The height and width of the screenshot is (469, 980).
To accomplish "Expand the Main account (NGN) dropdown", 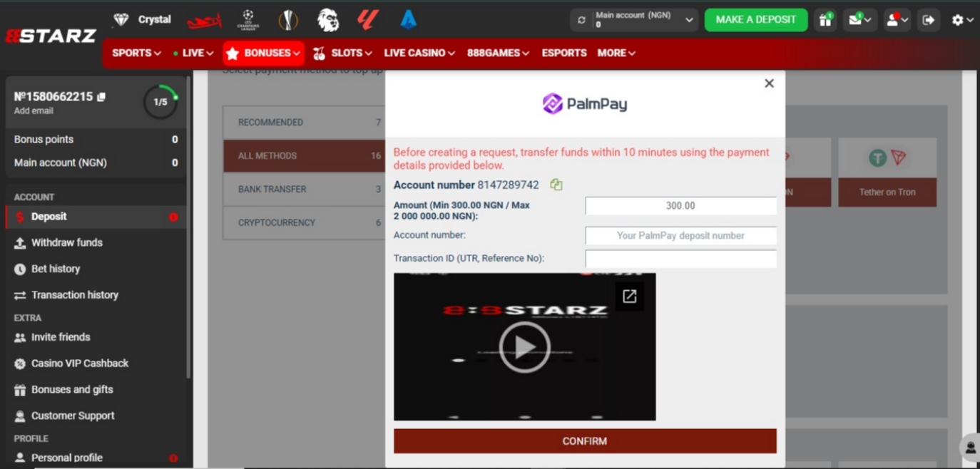I will [x=688, y=20].
